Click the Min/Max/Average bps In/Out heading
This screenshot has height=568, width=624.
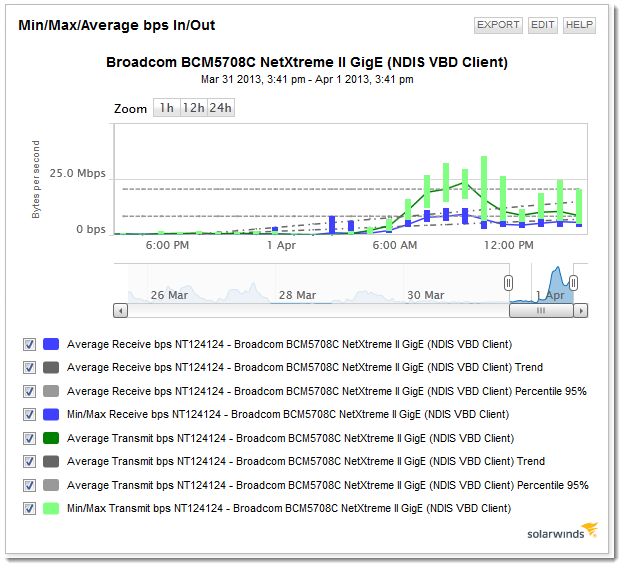tap(117, 25)
